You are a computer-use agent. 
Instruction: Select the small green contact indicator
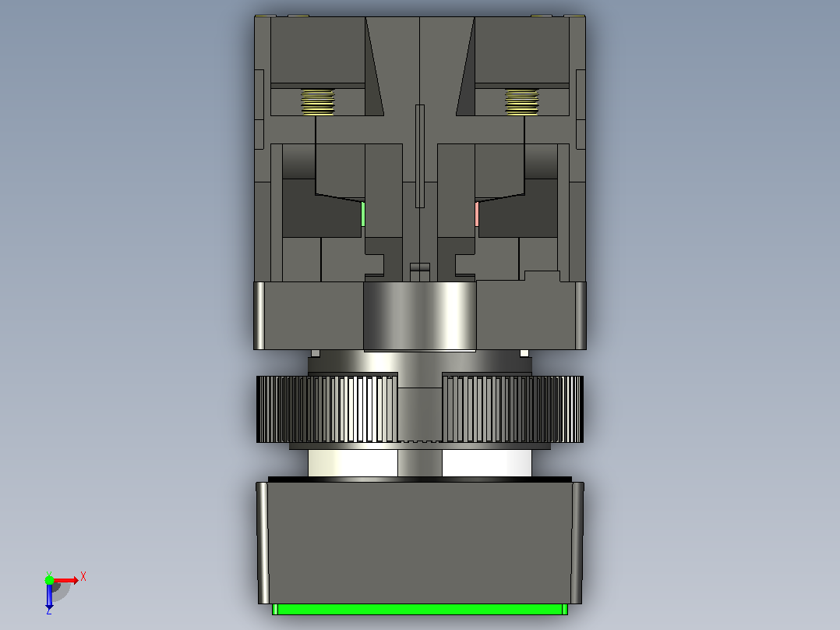pos(363,214)
